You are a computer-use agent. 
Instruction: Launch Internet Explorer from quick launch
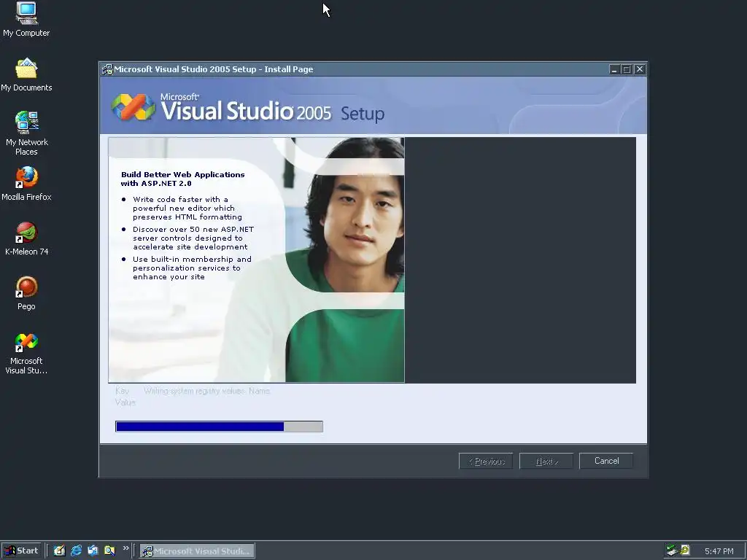[76, 551]
